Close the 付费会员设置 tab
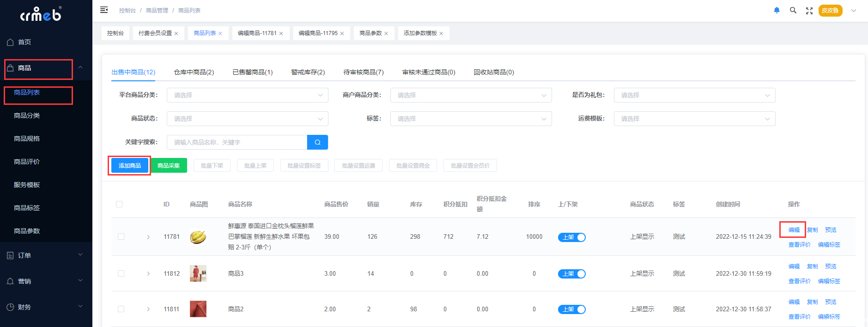Viewport: 868px width, 327px height. tap(176, 34)
